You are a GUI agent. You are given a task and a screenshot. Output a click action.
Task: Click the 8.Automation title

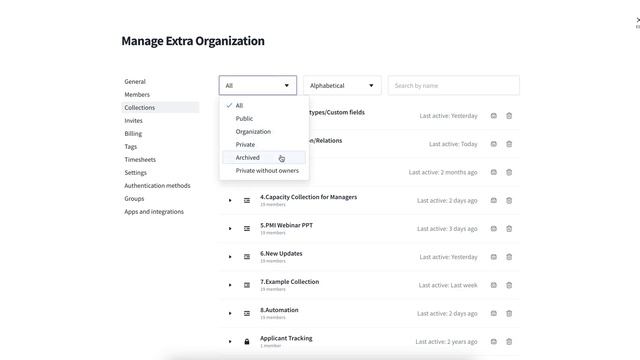click(279, 309)
